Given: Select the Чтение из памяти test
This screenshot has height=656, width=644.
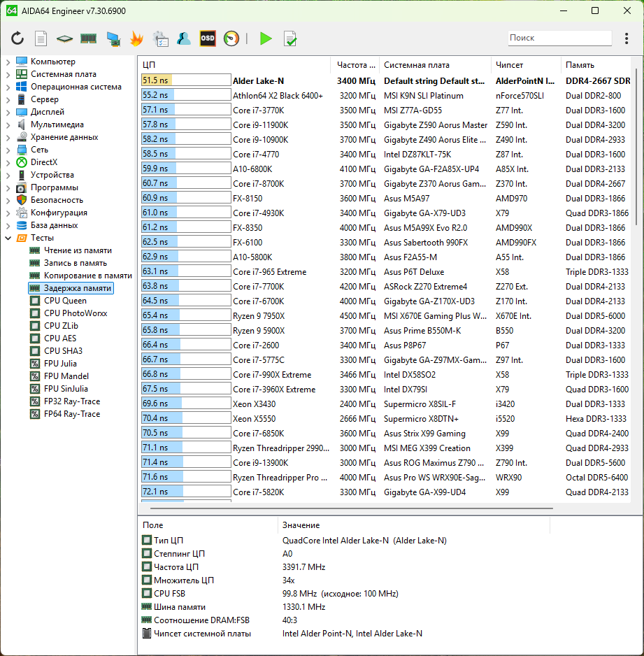Looking at the screenshot, I should click(x=78, y=250).
